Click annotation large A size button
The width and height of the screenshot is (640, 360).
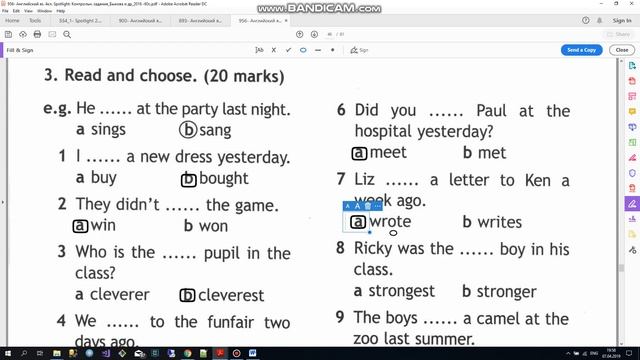[358, 207]
